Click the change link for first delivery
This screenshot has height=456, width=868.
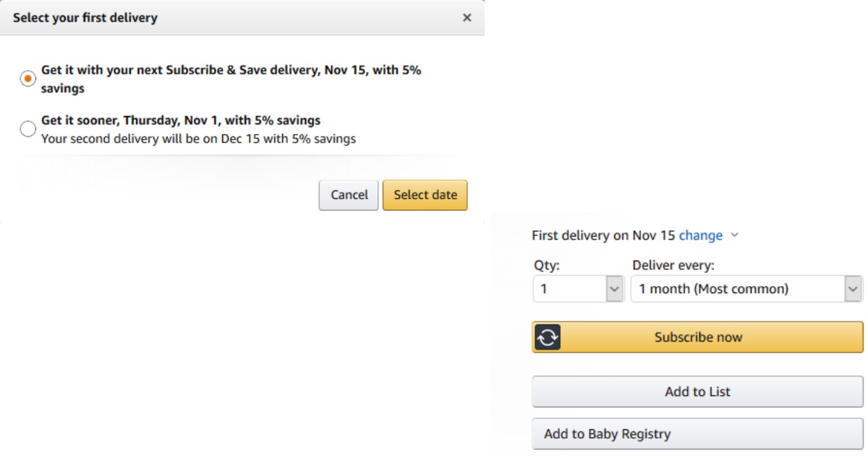700,235
